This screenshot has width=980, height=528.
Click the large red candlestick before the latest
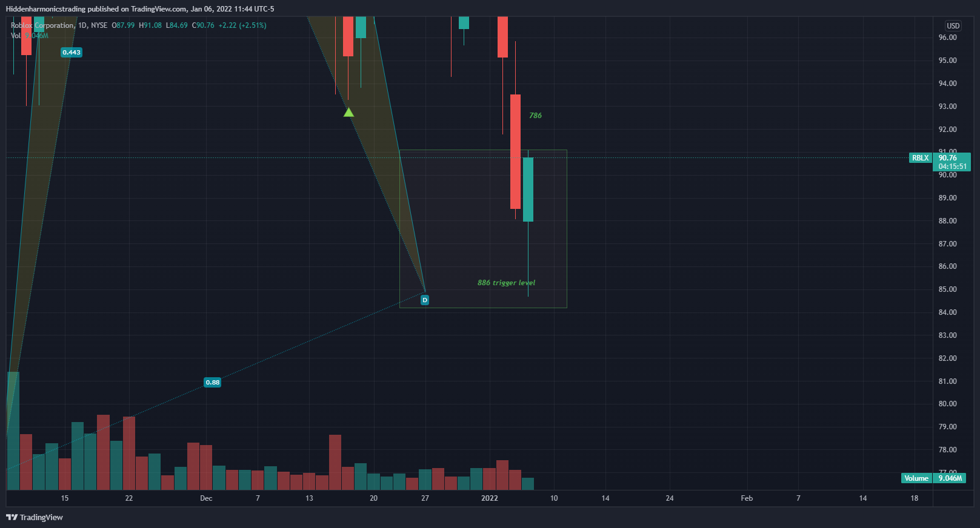(x=515, y=151)
